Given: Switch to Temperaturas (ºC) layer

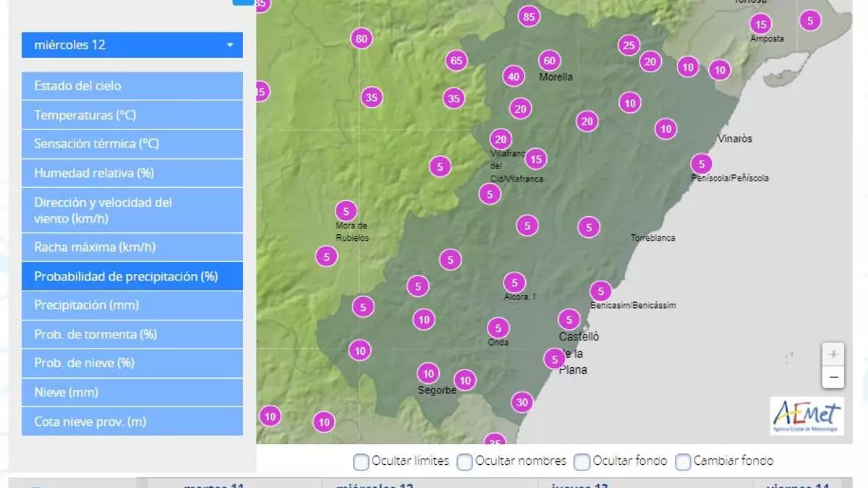Looking at the screenshot, I should 132,115.
